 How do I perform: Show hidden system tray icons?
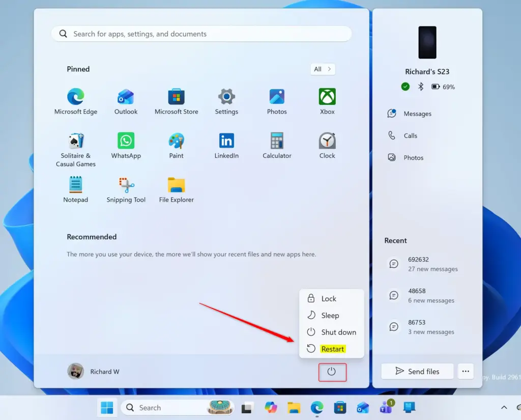pos(504,407)
